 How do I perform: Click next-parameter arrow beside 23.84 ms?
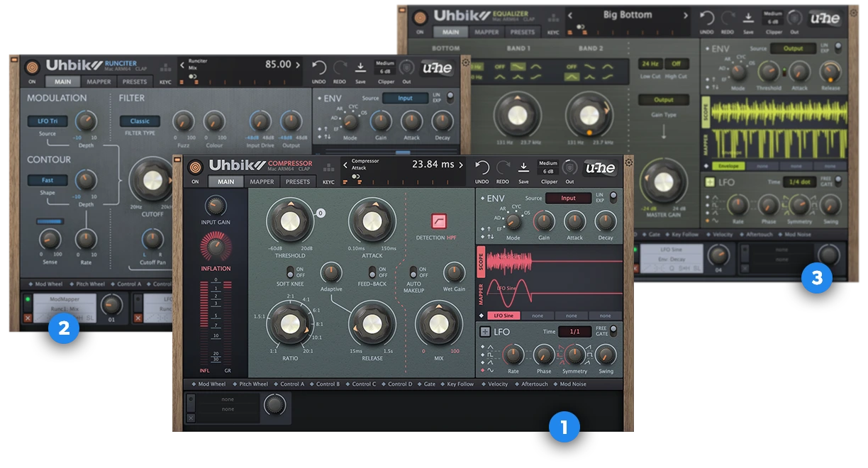(461, 165)
